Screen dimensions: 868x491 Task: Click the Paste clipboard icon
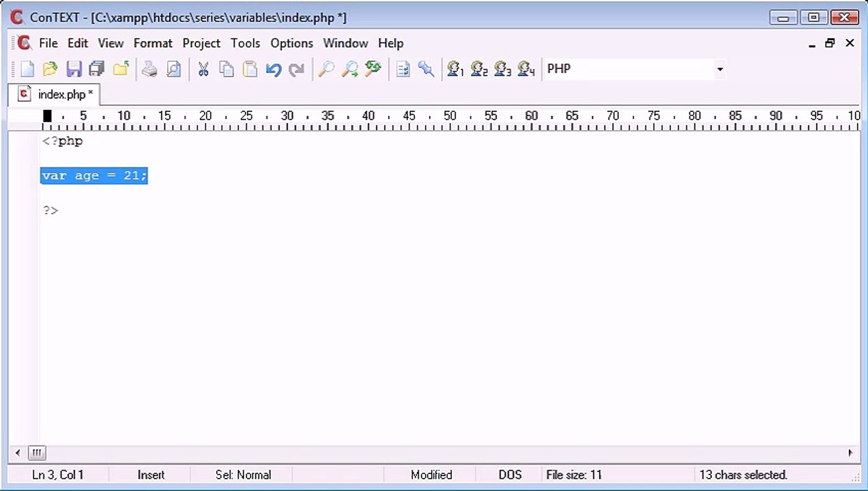point(250,69)
